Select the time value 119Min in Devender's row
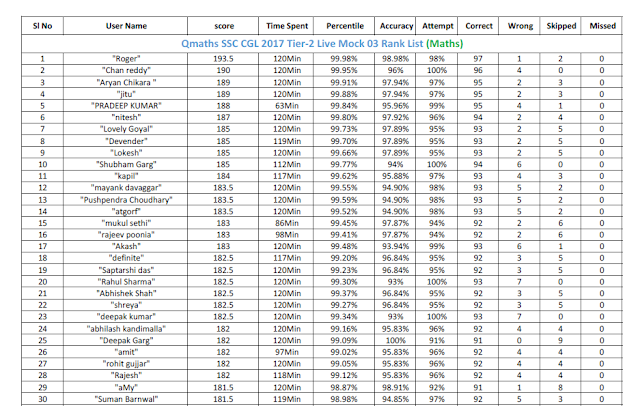The width and height of the screenshot is (640, 406). [x=287, y=141]
